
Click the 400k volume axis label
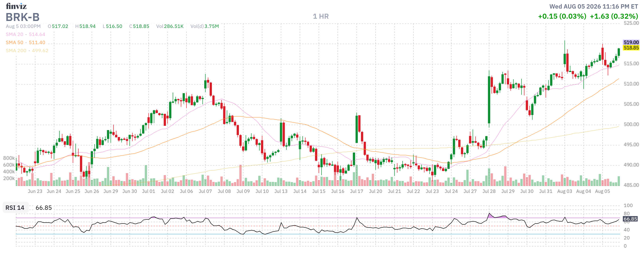coord(9,172)
